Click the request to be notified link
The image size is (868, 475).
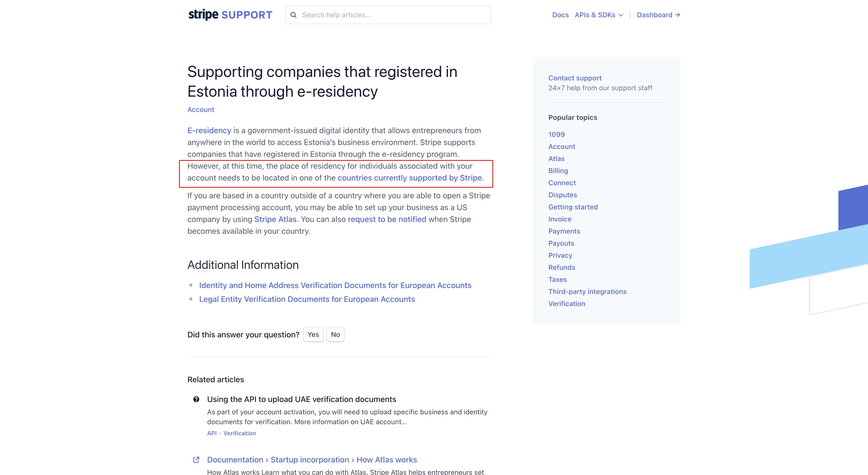(387, 219)
